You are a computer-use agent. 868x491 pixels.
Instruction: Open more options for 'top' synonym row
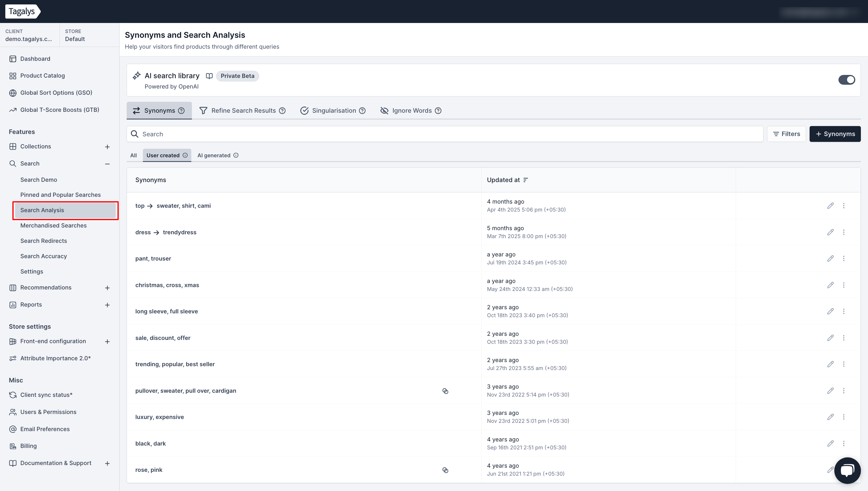[844, 206]
